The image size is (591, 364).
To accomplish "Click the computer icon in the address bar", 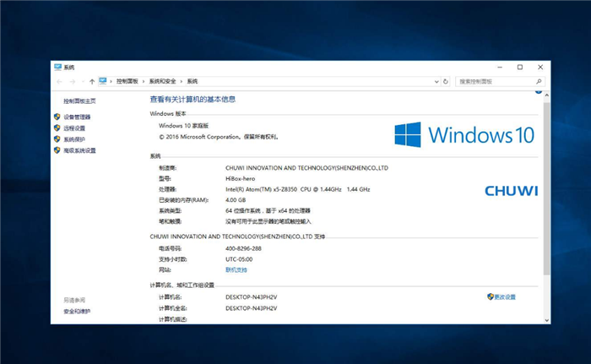I will (x=102, y=81).
